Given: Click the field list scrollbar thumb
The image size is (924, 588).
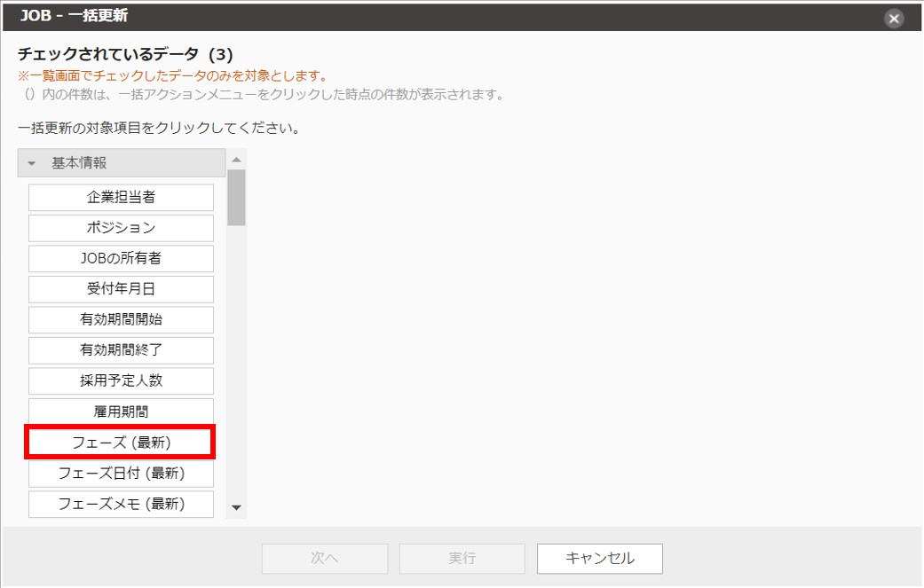Looking at the screenshot, I should coord(236,197).
